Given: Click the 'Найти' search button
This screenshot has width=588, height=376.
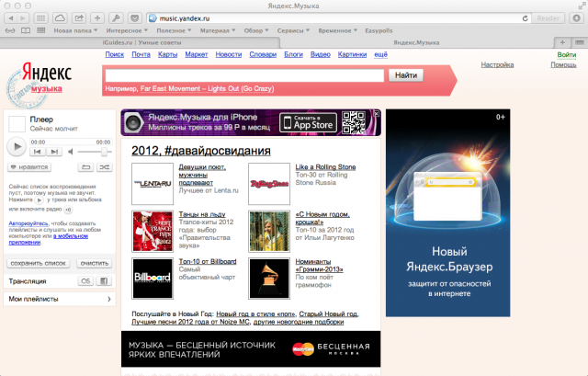Looking at the screenshot, I should (406, 75).
